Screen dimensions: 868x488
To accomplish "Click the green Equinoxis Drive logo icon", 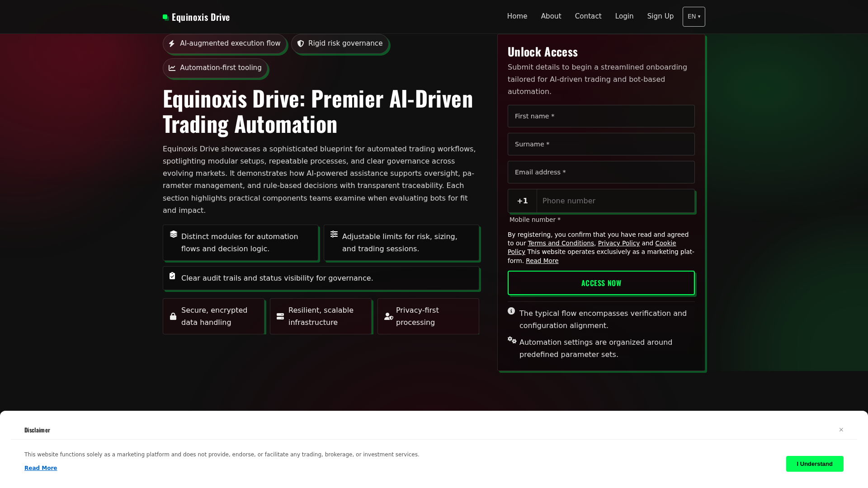I will pyautogui.click(x=166, y=17).
